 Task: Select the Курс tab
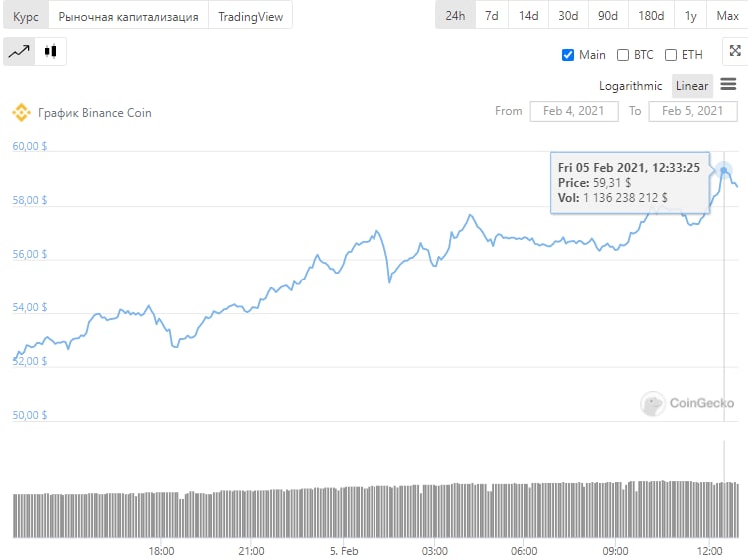click(x=26, y=17)
